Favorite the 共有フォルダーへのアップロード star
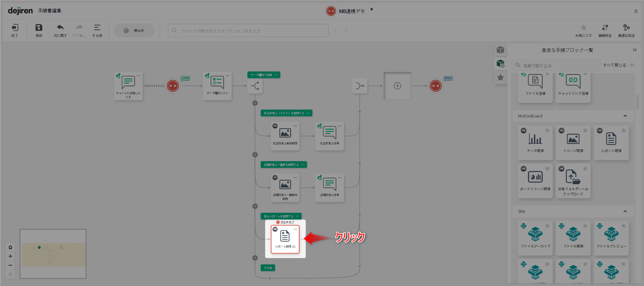The image size is (644, 286). coord(585,168)
